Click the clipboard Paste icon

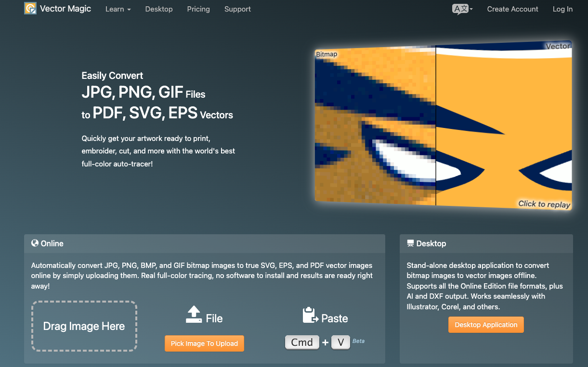pos(311,316)
